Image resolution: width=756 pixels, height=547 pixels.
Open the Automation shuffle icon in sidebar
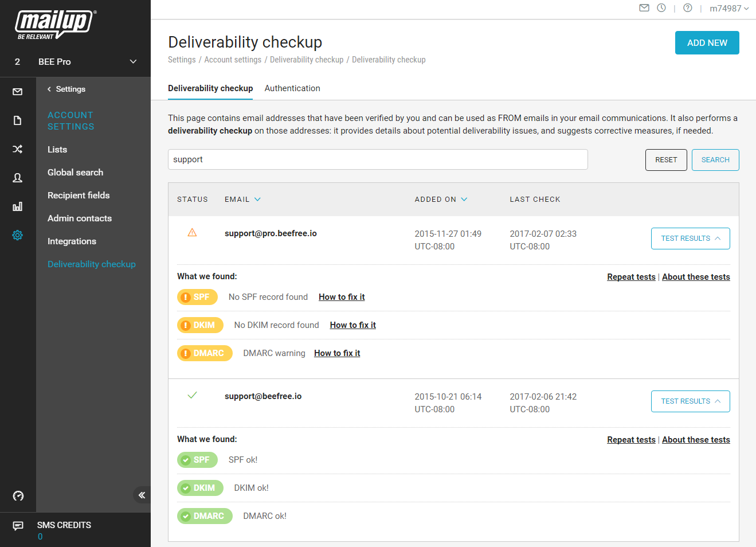pyautogui.click(x=18, y=149)
